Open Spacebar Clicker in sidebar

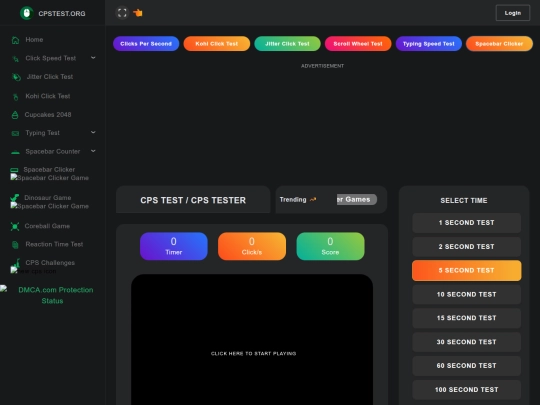(49, 169)
